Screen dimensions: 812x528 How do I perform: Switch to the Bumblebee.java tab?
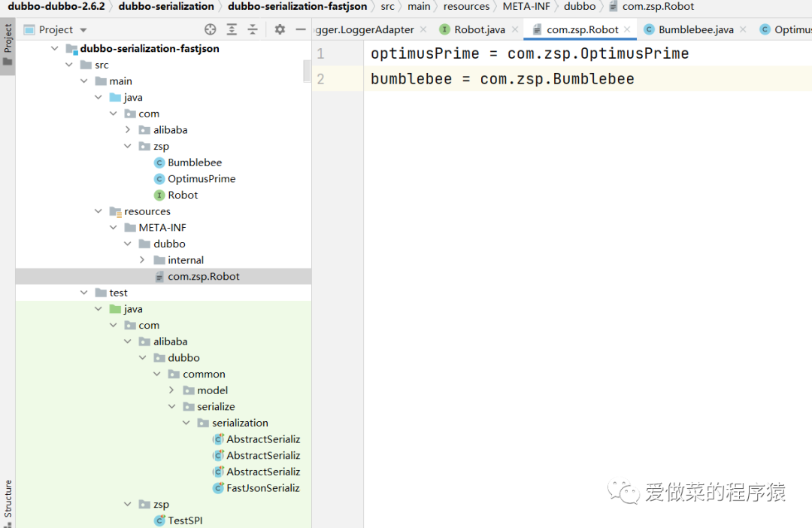696,29
